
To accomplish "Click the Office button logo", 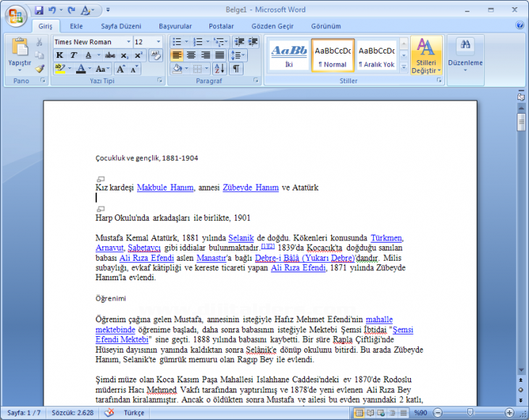I will pyautogui.click(x=15, y=13).
